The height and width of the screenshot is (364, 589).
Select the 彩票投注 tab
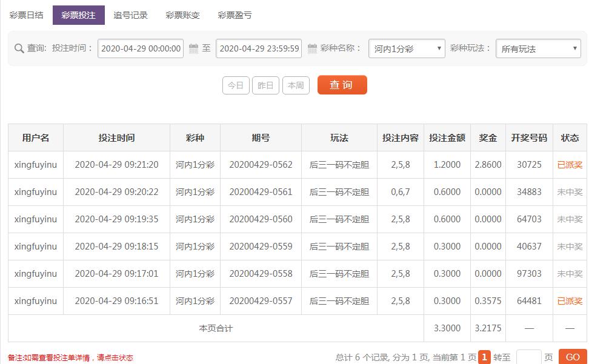(x=78, y=15)
